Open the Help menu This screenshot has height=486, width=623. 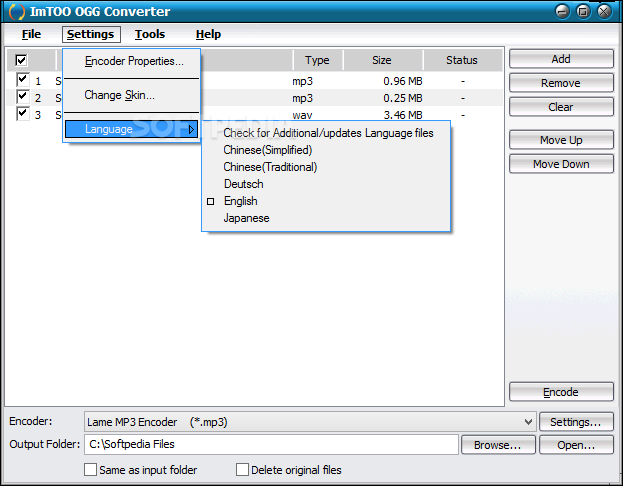pyautogui.click(x=208, y=34)
